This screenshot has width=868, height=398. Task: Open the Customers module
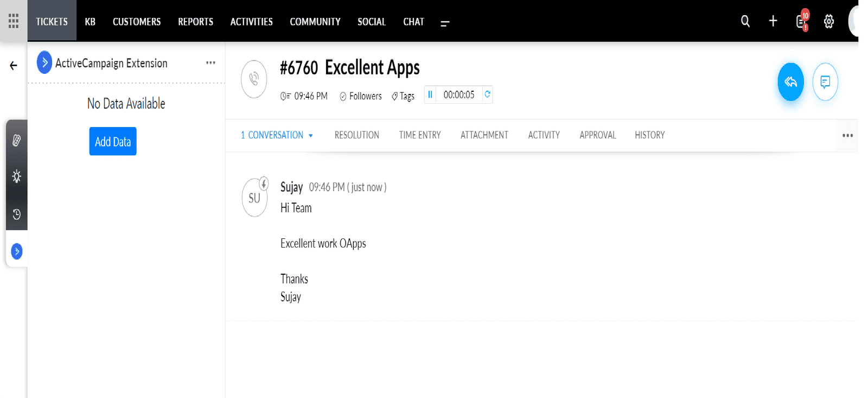click(x=137, y=22)
